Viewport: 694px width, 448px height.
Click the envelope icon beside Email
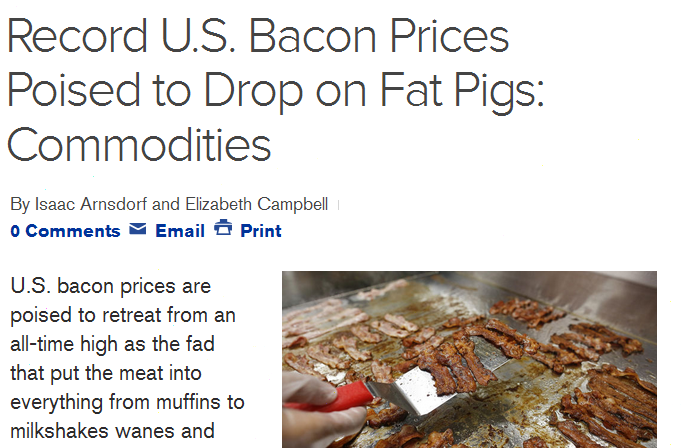138,230
